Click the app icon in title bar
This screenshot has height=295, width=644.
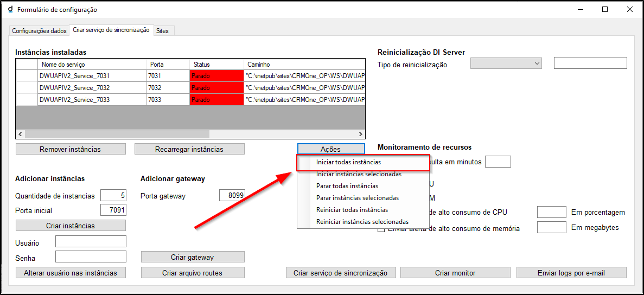point(10,10)
